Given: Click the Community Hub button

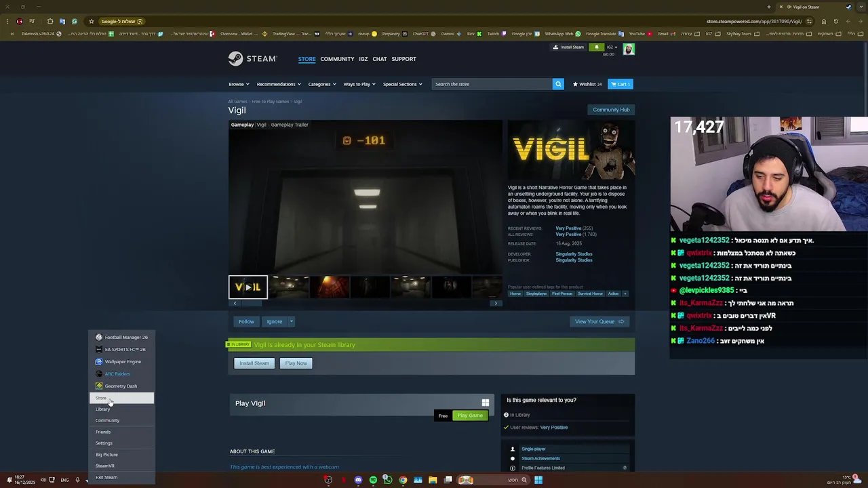Looking at the screenshot, I should (x=611, y=110).
